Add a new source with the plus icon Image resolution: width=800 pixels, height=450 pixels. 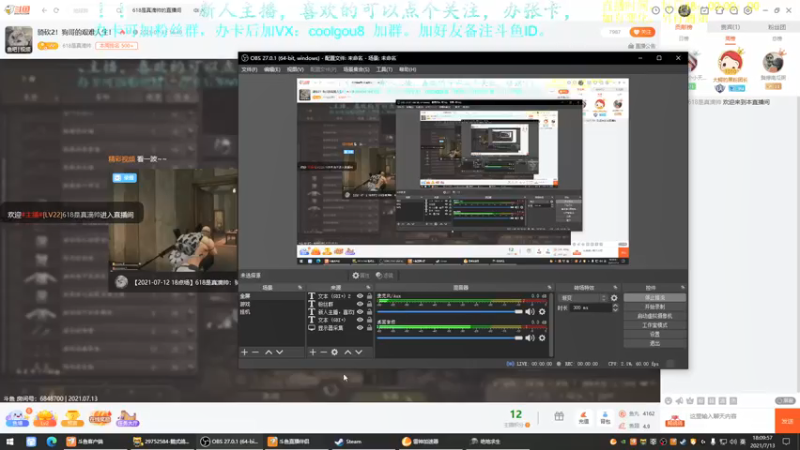(x=313, y=352)
